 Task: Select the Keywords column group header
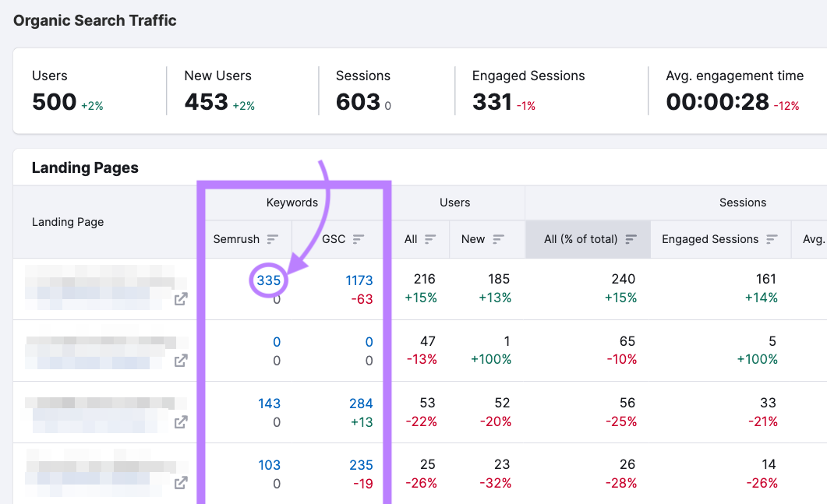[292, 203]
